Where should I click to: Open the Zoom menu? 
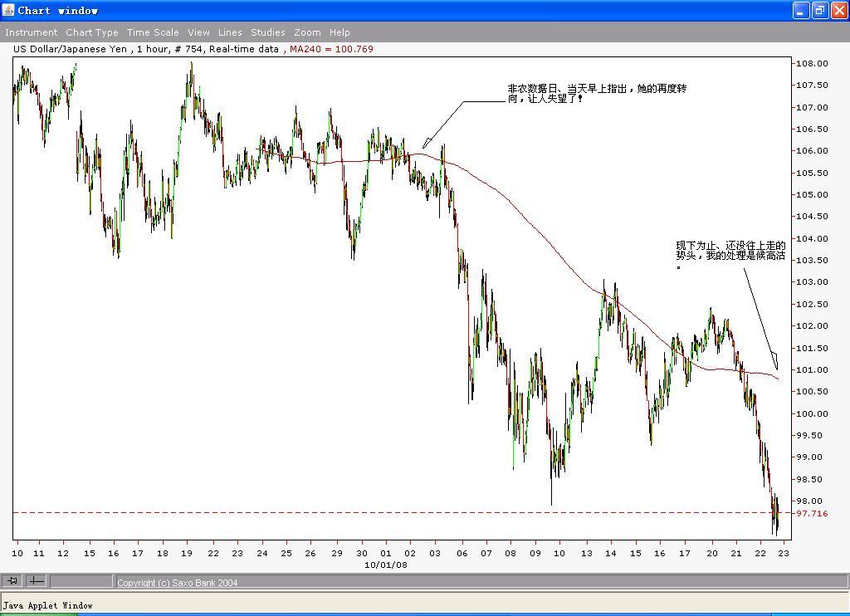[x=307, y=32]
